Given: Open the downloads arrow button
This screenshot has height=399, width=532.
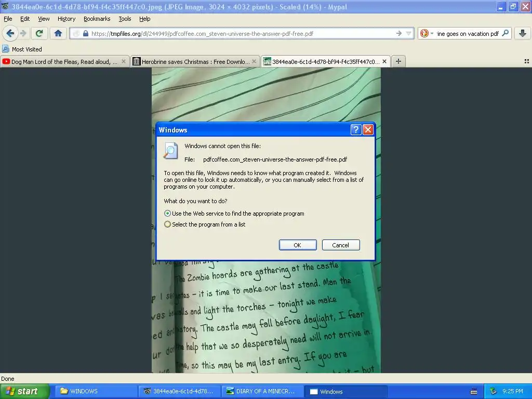Looking at the screenshot, I should [523, 33].
